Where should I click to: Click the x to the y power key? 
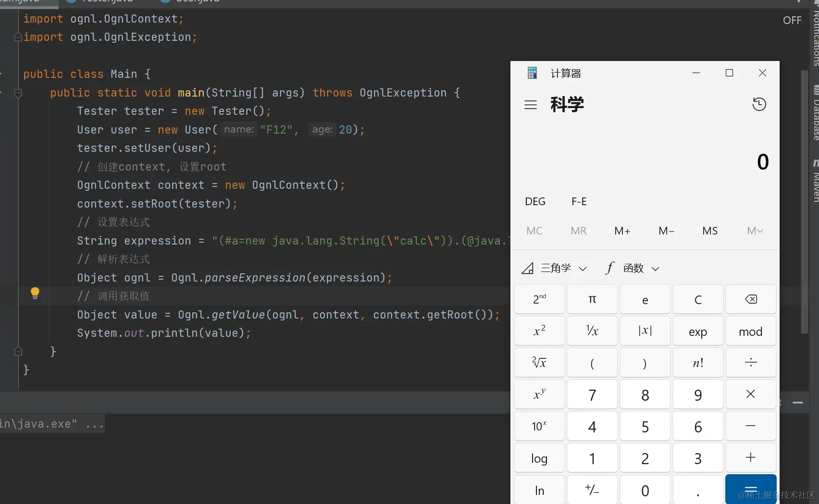(539, 394)
